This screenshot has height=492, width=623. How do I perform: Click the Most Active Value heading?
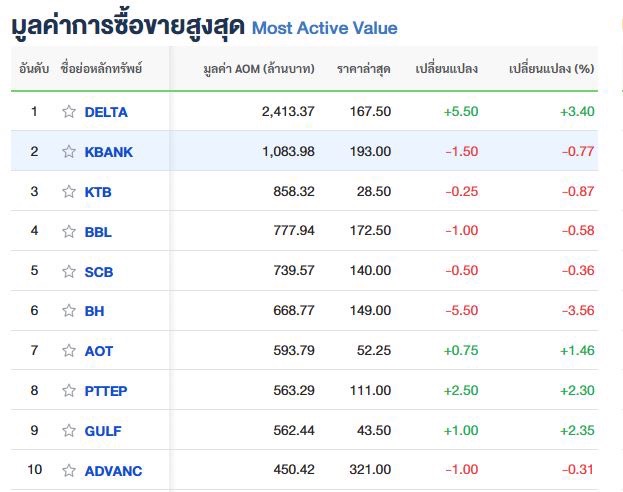tap(324, 28)
